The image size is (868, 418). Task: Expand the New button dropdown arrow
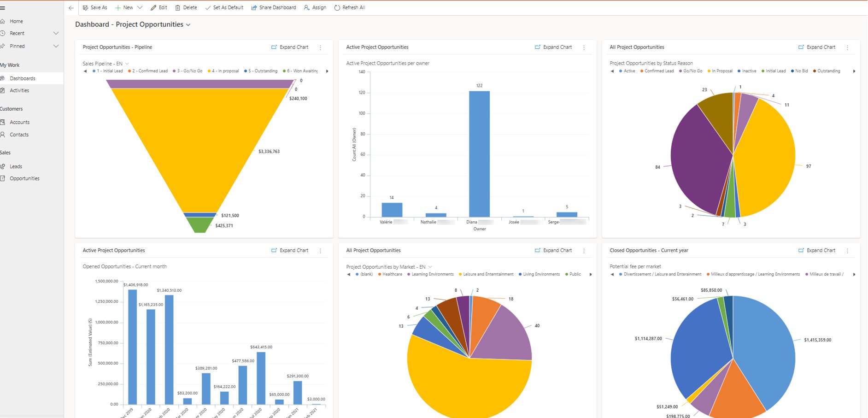pyautogui.click(x=140, y=7)
